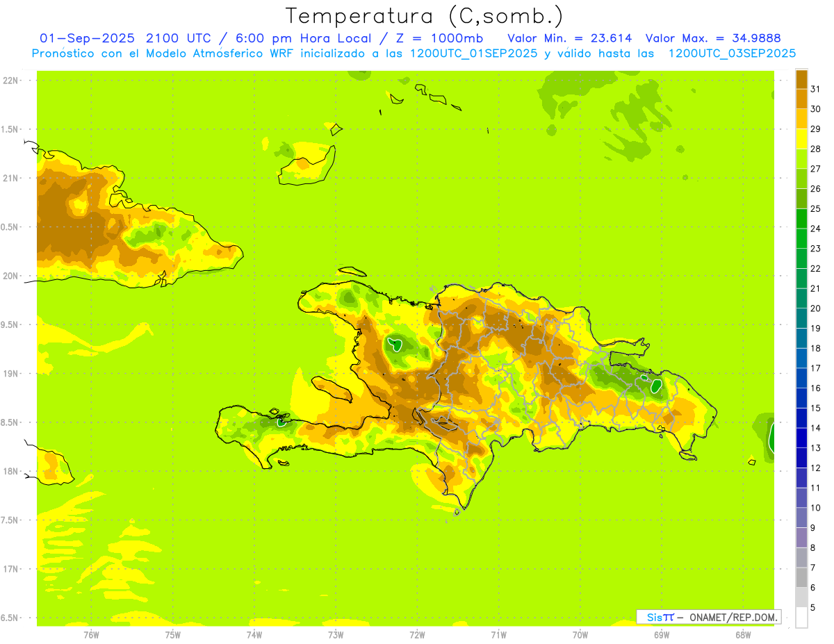Screen dimensions: 834x644
Task: Pick legend swatch between 29 and 30
Action: point(801,119)
